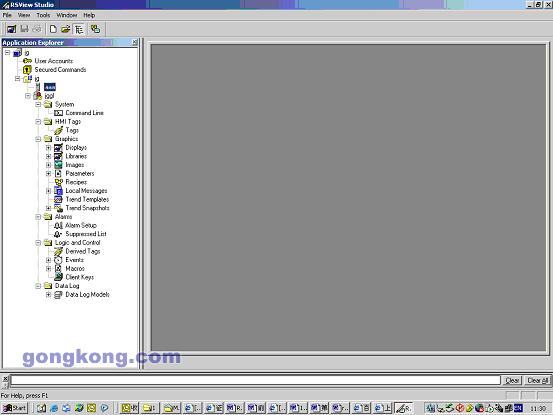Open the Derived Tags icon

(x=59, y=251)
